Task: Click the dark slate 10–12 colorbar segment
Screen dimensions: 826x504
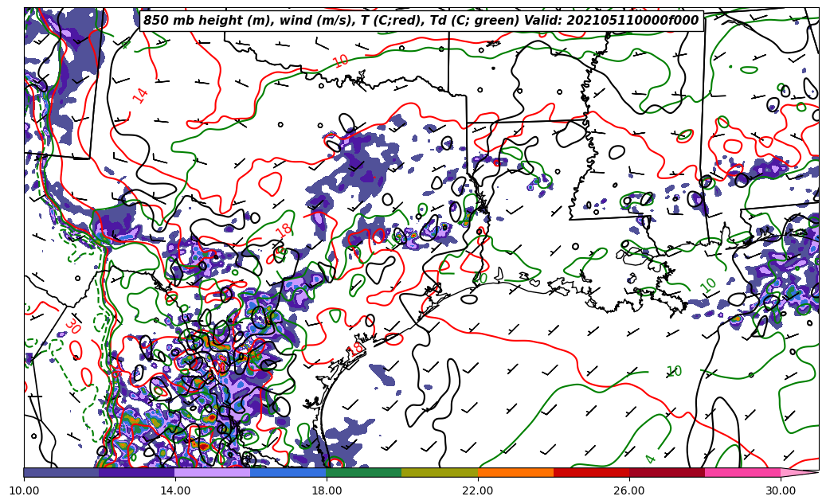Action: pyautogui.click(x=61, y=472)
